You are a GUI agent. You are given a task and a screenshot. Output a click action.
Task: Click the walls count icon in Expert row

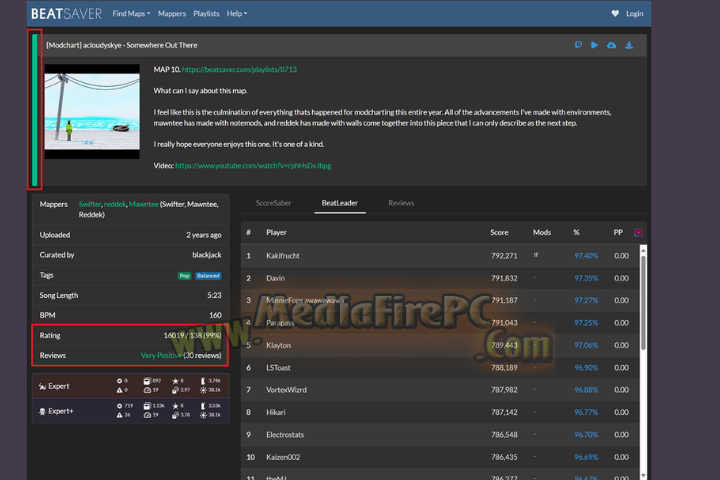point(203,381)
